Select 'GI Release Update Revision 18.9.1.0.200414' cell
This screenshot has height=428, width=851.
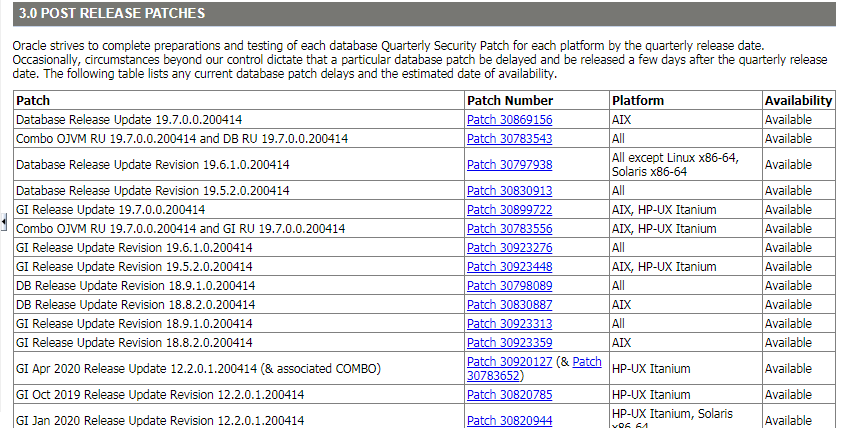239,324
